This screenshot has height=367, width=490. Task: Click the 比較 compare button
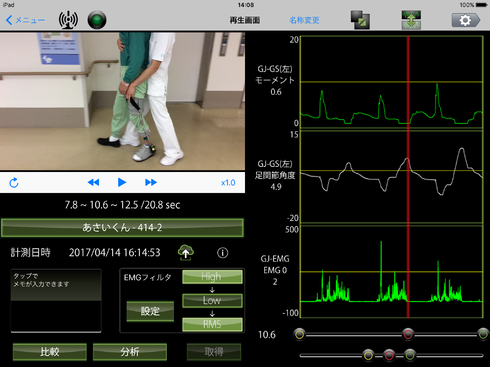(x=50, y=352)
